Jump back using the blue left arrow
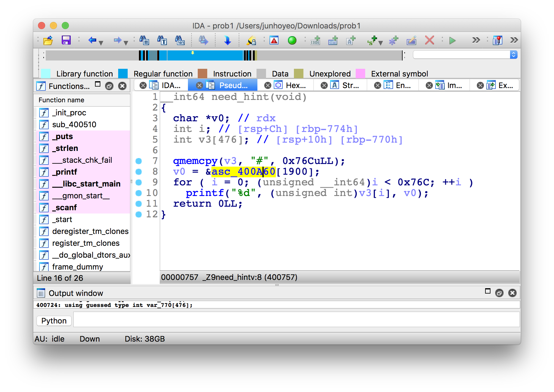The width and height of the screenshot is (554, 392). pos(92,40)
